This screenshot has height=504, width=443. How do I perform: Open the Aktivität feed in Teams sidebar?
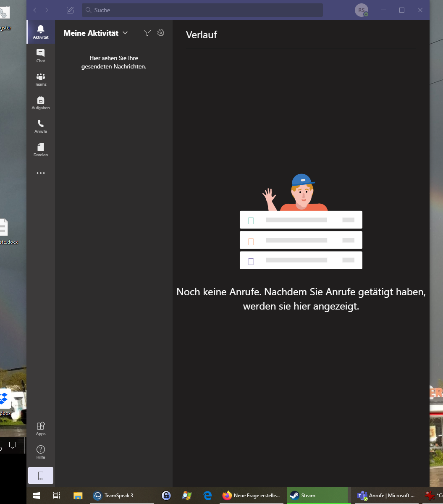click(41, 32)
